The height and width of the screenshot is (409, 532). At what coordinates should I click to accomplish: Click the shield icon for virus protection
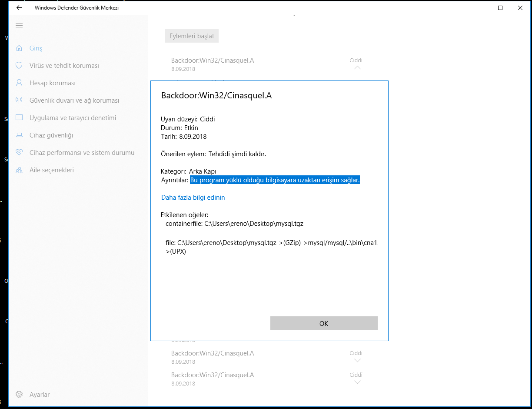pos(19,65)
